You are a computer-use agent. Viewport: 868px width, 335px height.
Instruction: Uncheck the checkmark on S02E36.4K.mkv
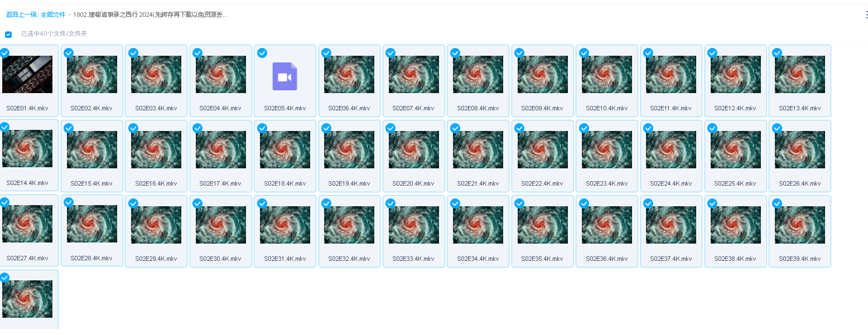584,203
